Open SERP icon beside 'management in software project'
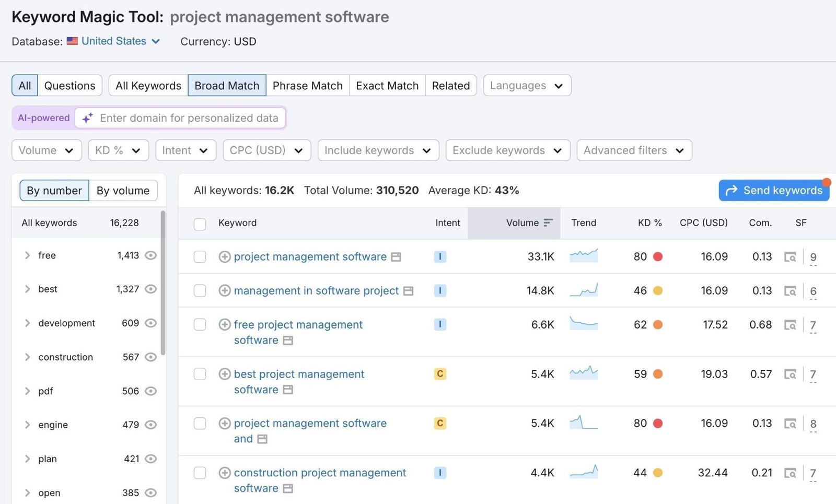This screenshot has height=504, width=836. coord(409,291)
